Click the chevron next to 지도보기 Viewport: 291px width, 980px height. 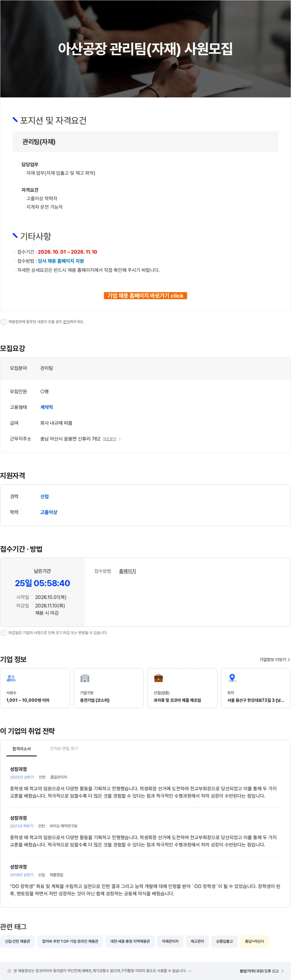tap(120, 439)
